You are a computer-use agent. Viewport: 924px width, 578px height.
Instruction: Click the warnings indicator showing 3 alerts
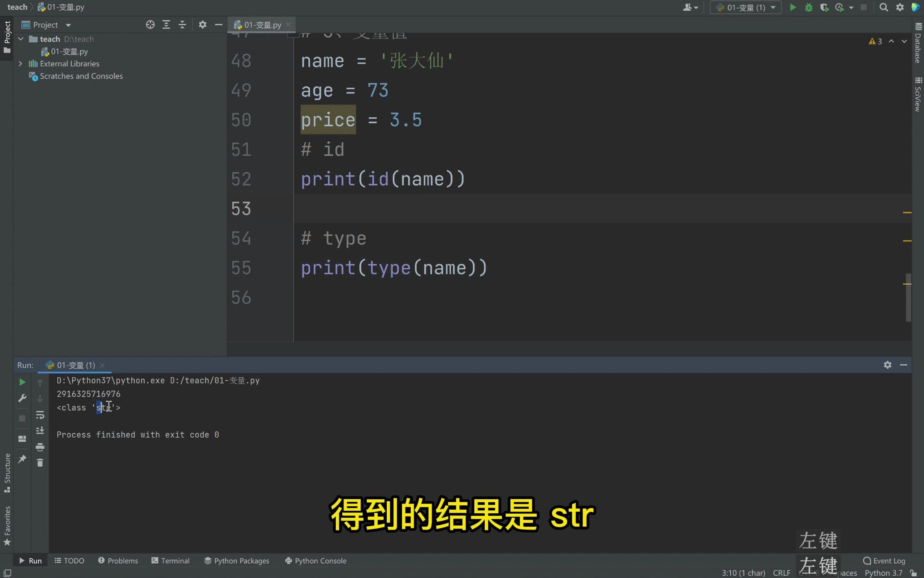tap(874, 41)
